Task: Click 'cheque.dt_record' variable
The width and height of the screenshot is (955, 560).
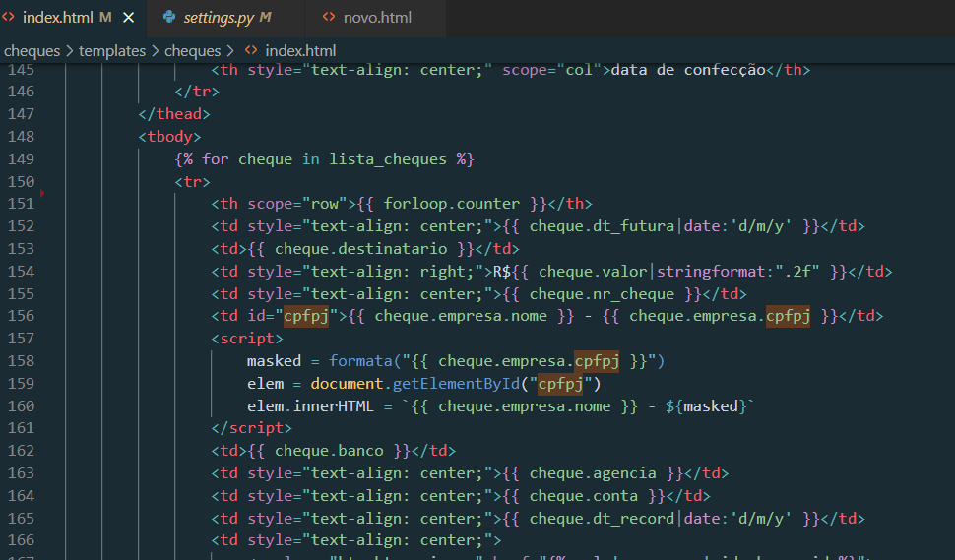Action: [602, 518]
